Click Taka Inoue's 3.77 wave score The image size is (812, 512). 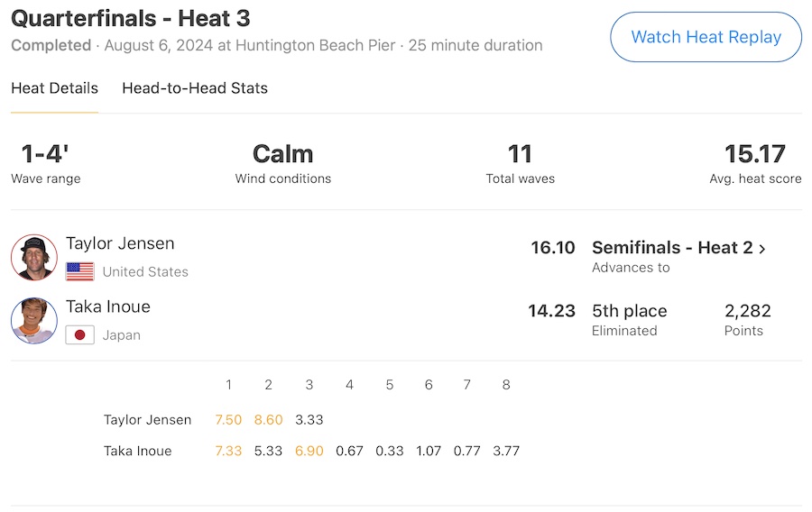(506, 451)
